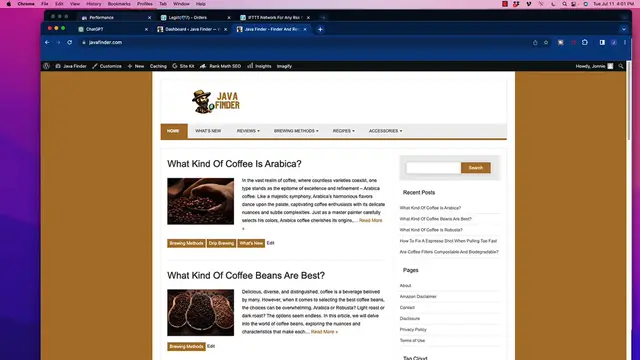Open the Apple menu

click(x=9, y=4)
